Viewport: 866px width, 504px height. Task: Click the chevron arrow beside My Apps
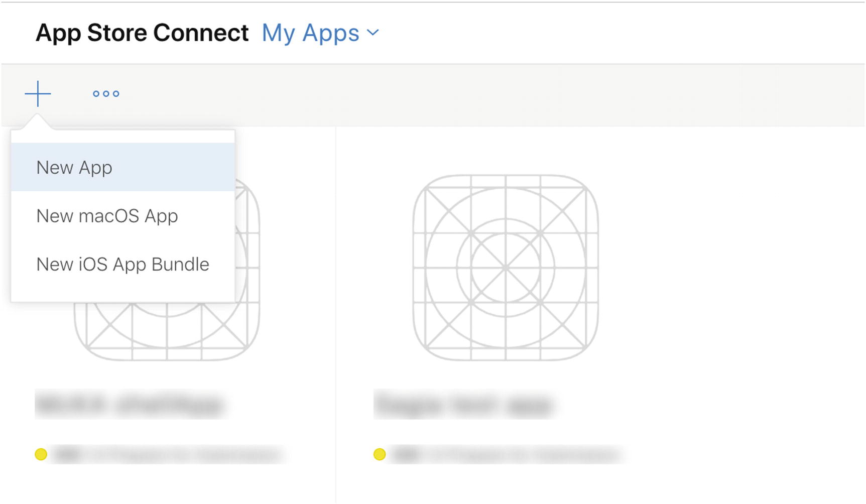coord(373,33)
